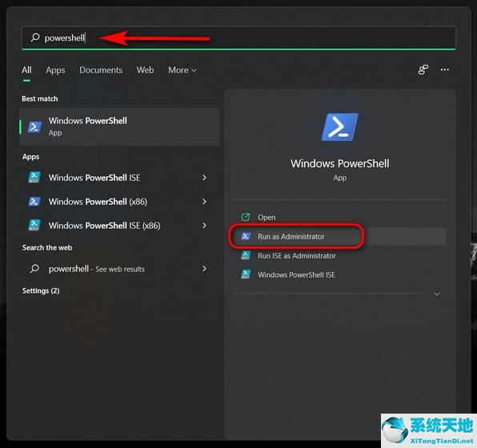Click the web search magnifier icon
The width and height of the screenshot is (477, 448).
click(x=34, y=269)
